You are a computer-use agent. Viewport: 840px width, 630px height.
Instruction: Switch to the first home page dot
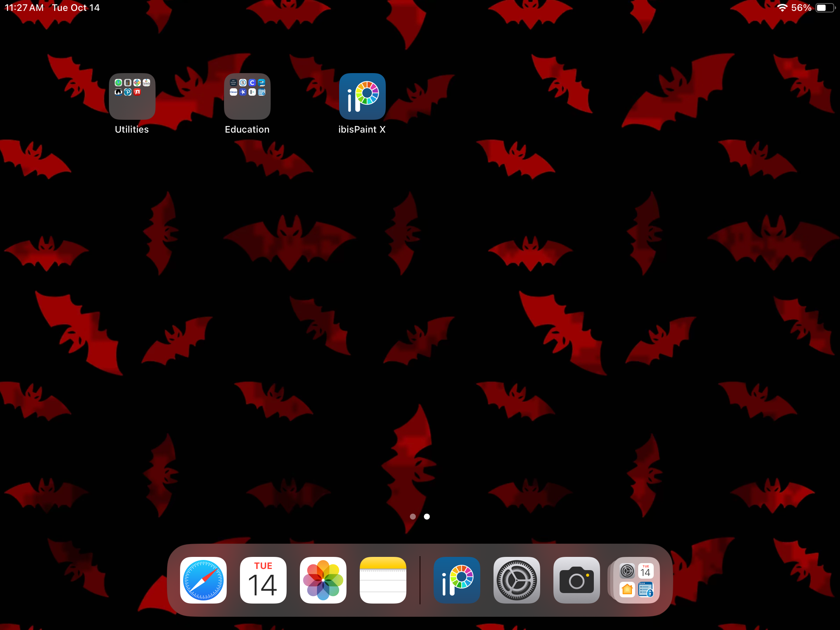pos(413,516)
